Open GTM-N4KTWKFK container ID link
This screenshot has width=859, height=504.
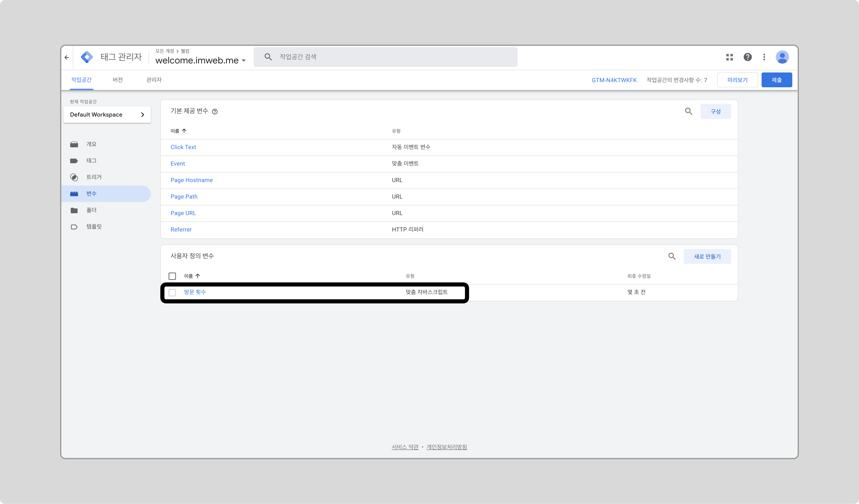click(614, 80)
